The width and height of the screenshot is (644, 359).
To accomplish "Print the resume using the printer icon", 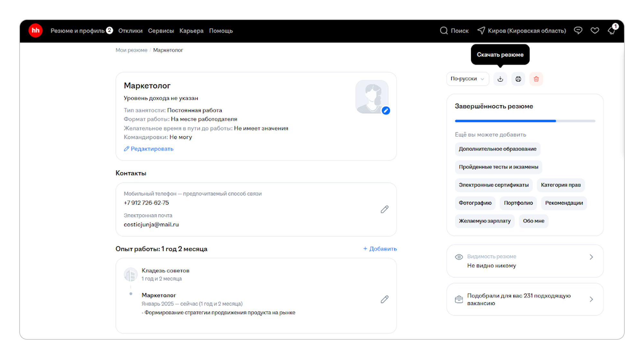I will 518,79.
